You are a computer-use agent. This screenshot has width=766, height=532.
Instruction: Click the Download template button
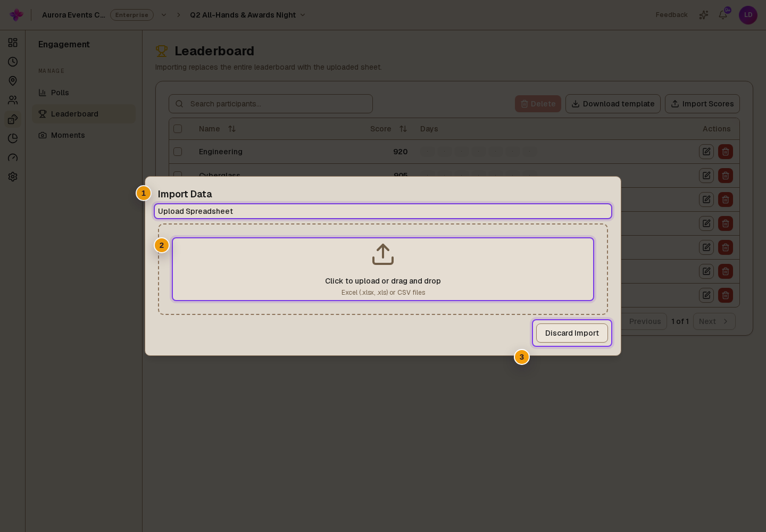(613, 104)
